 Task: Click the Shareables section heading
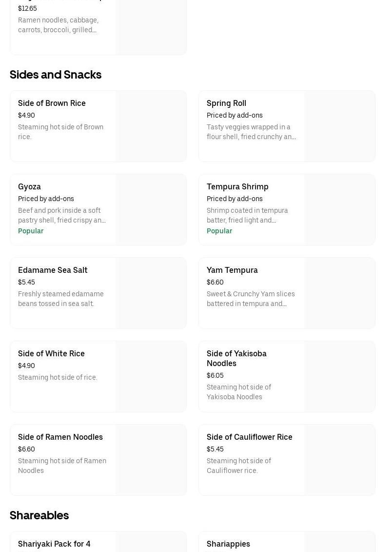click(x=39, y=515)
